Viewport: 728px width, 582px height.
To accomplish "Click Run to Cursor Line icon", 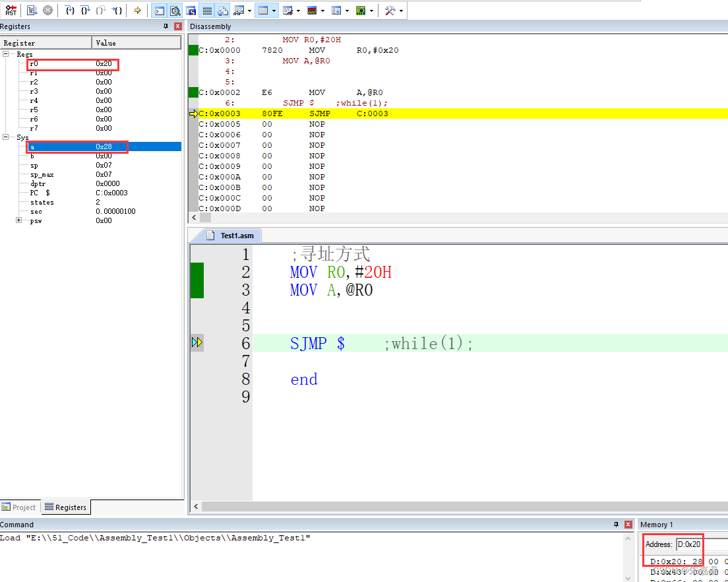I will (117, 10).
